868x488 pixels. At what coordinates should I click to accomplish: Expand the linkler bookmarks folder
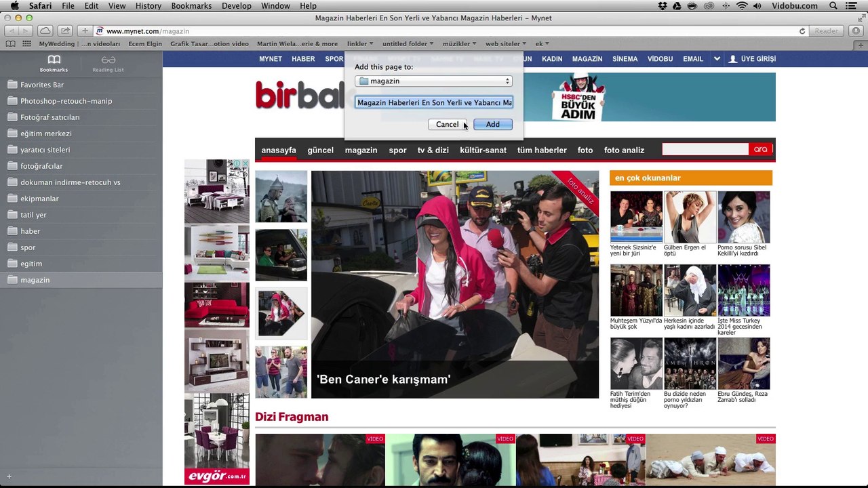[360, 44]
